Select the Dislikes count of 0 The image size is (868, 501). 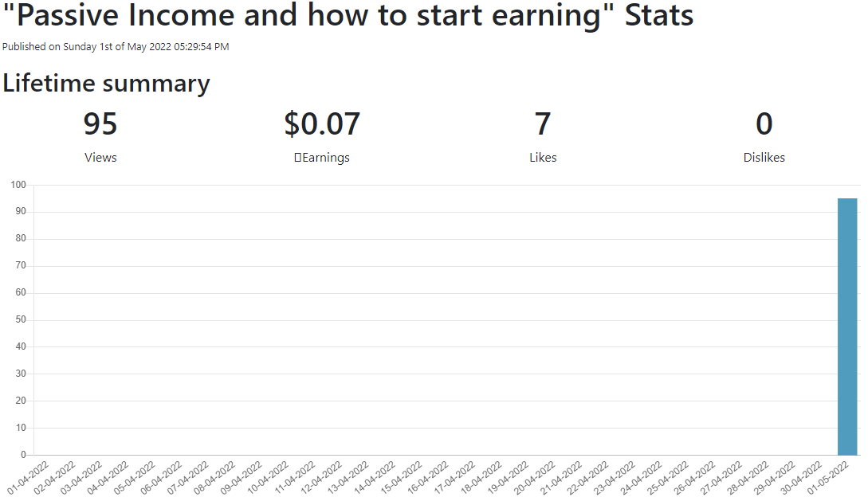click(764, 124)
